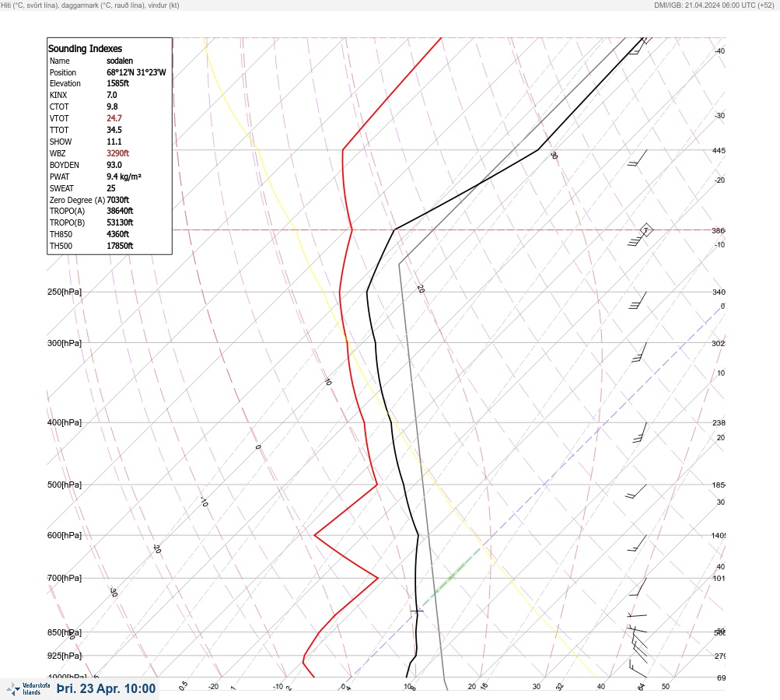Click the TROPO(B) value 53130ft
This screenshot has height=700, width=780.
click(120, 222)
